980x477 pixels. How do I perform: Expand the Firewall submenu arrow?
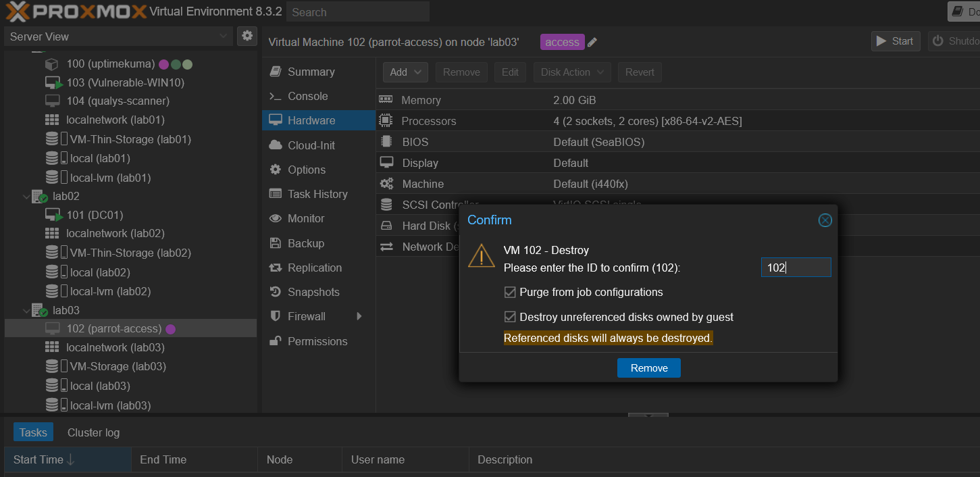tap(359, 316)
